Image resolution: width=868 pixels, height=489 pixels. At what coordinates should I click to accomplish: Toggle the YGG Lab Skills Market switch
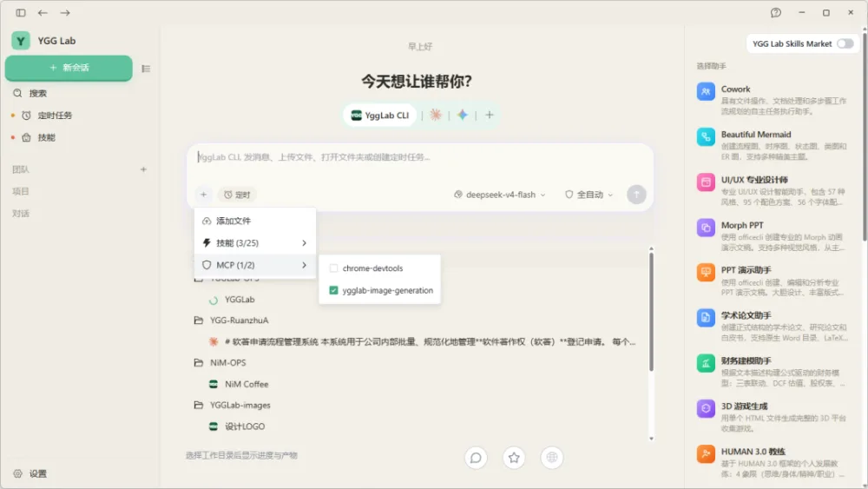(x=845, y=43)
